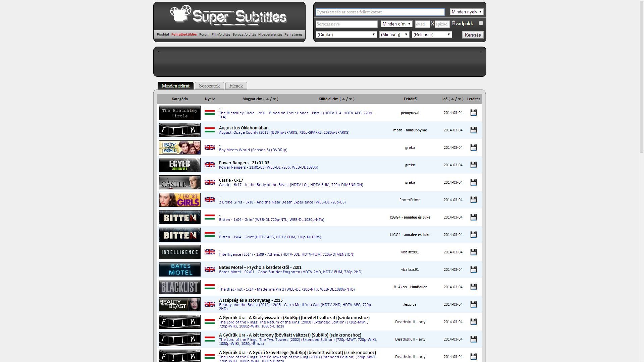Viewport: 644px width, 362px height.
Task: Click the Intelligence series thumbnail
Action: 179,252
